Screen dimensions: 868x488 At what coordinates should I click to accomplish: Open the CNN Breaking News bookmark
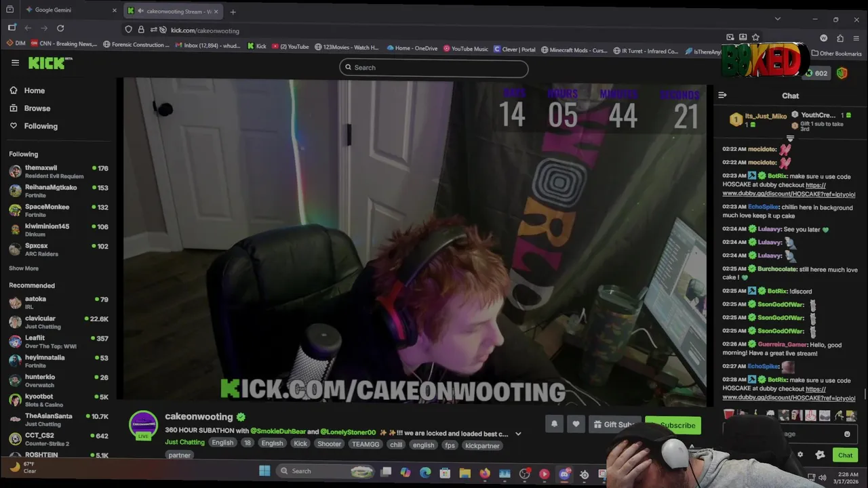(64, 44)
